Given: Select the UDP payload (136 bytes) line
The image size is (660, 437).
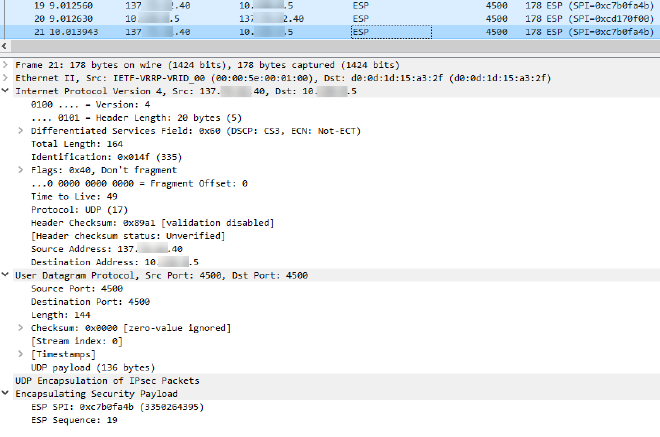Looking at the screenshot, I should click(88, 367).
